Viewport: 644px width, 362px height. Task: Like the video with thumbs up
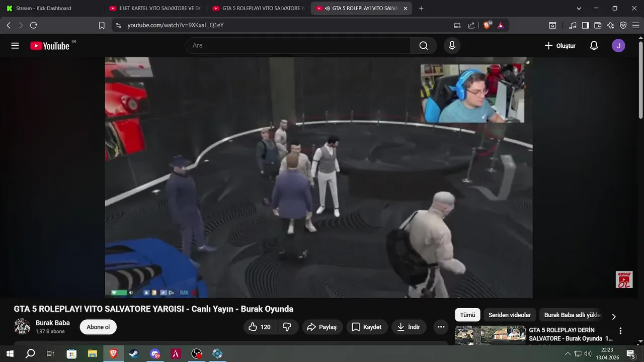(x=259, y=327)
